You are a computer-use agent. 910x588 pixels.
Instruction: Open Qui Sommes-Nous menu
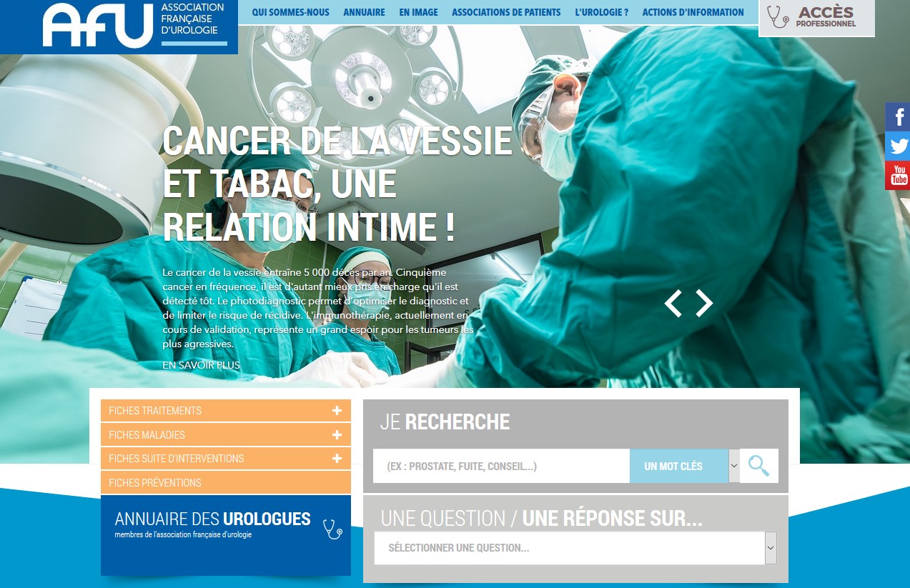[291, 12]
